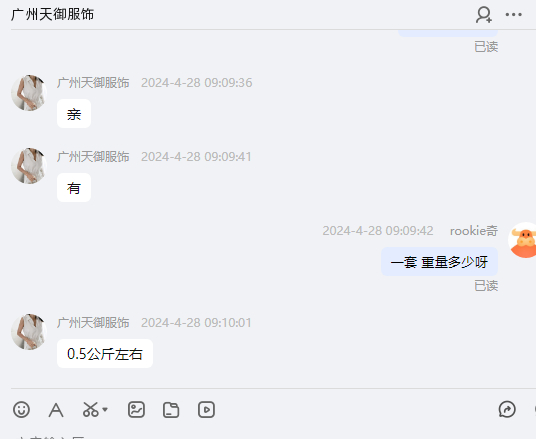Click seller avatar beside the 有 message
The width and height of the screenshot is (536, 439).
tap(29, 166)
